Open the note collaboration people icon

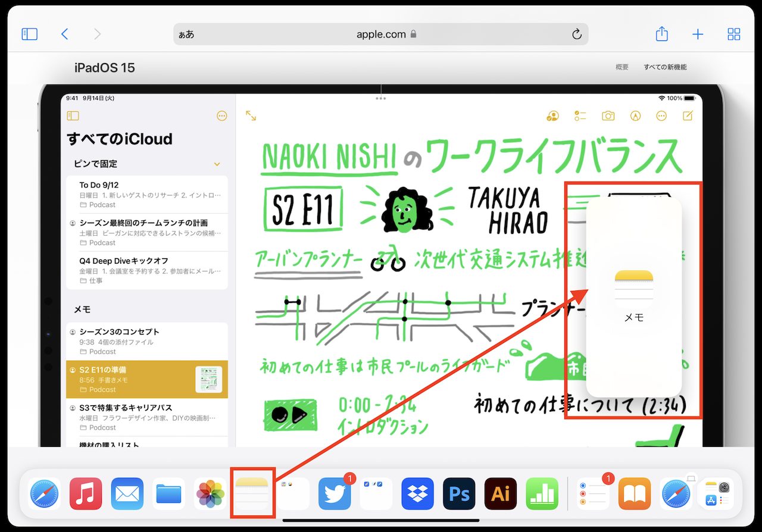552,116
